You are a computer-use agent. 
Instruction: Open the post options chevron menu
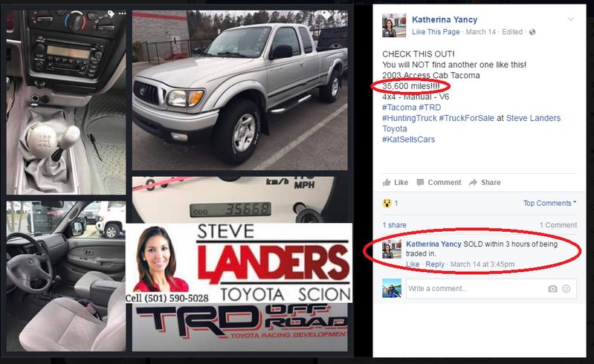point(570,19)
